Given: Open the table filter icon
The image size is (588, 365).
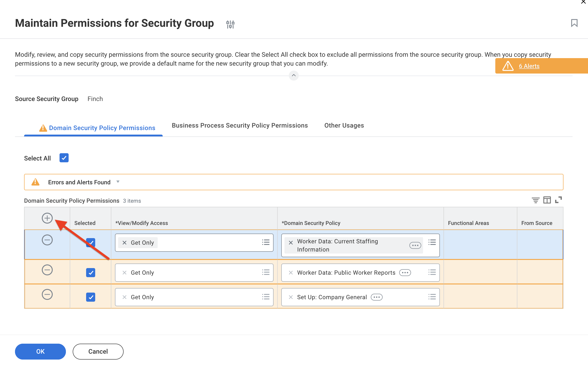Looking at the screenshot, I should pyautogui.click(x=535, y=200).
